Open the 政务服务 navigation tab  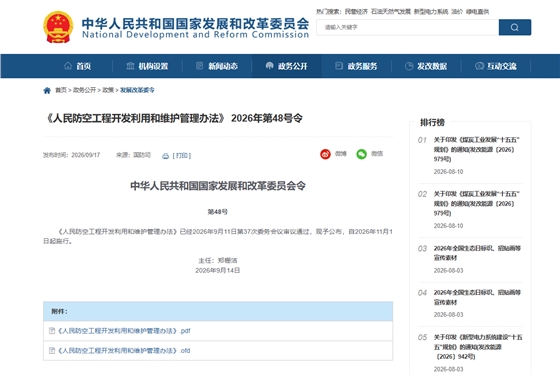click(356, 66)
